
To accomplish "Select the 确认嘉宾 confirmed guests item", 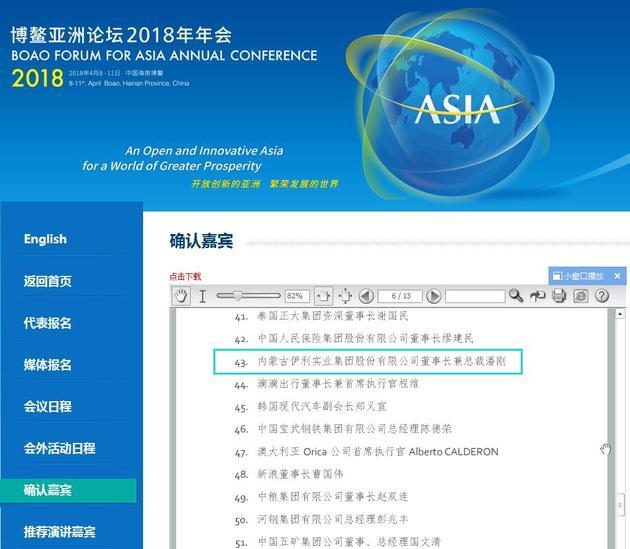I will pyautogui.click(x=68, y=490).
